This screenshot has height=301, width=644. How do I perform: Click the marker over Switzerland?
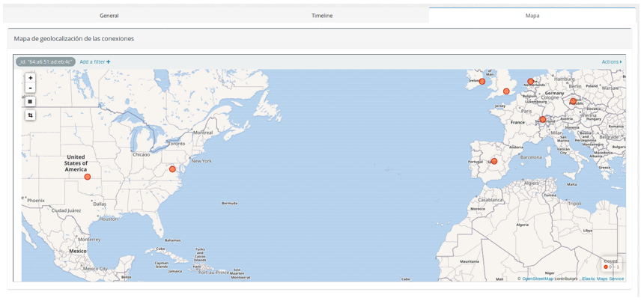[543, 119]
